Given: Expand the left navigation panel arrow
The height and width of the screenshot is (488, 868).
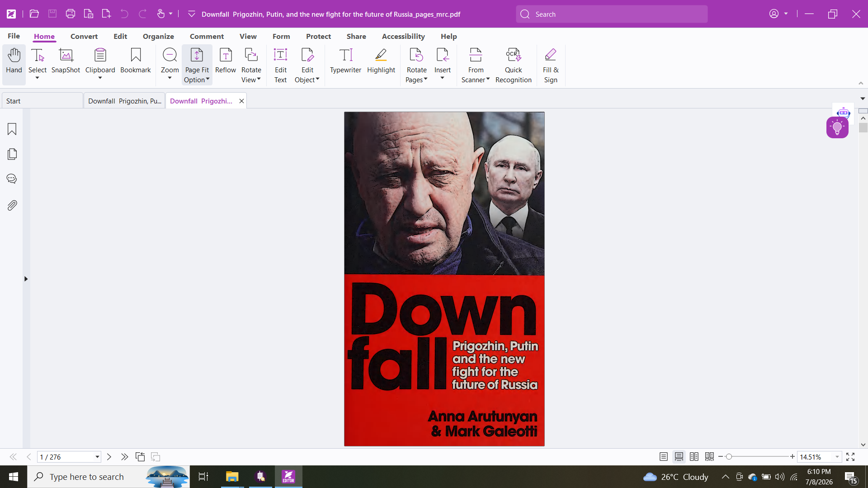Looking at the screenshot, I should coord(26,279).
